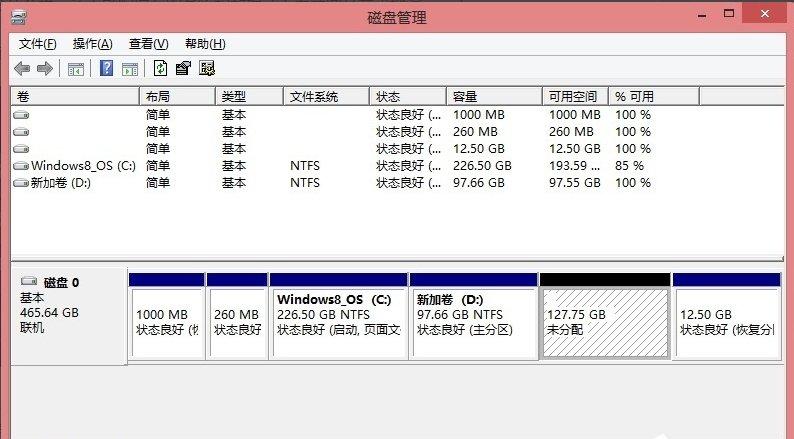Open the 查看(V) menu
The width and height of the screenshot is (794, 439).
(x=148, y=44)
